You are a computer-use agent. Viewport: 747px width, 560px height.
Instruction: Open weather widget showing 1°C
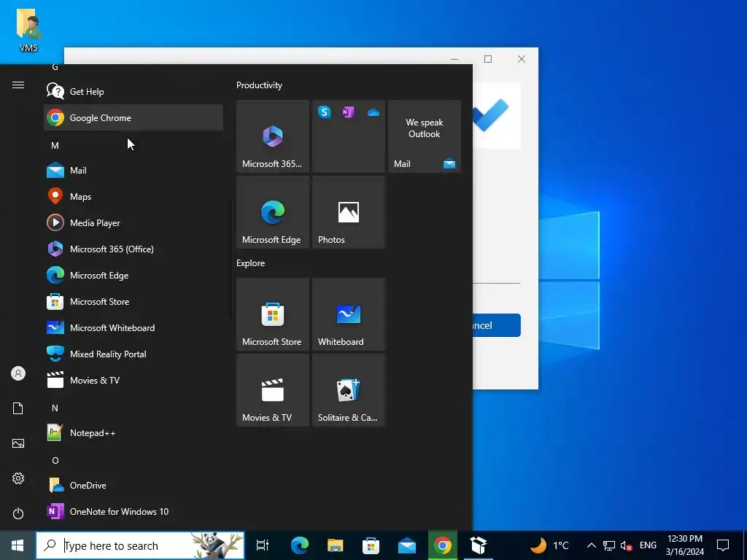[x=549, y=545]
